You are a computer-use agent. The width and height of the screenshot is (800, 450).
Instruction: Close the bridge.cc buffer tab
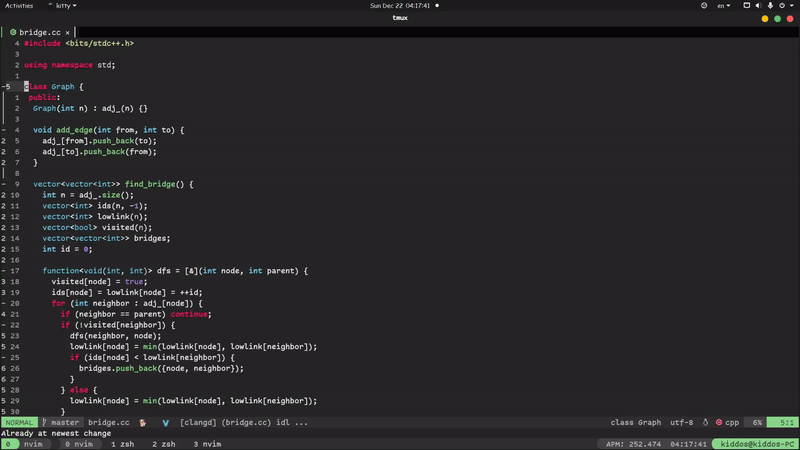pos(68,32)
